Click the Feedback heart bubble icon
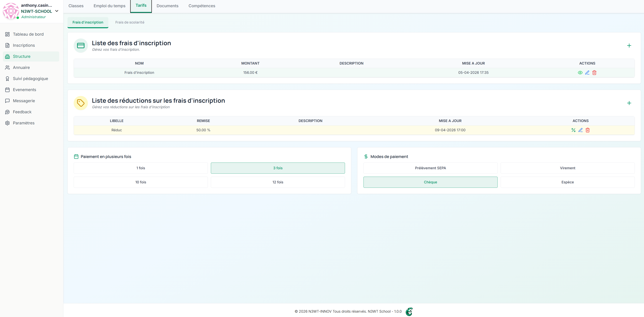This screenshot has height=317, width=644. tap(8, 112)
